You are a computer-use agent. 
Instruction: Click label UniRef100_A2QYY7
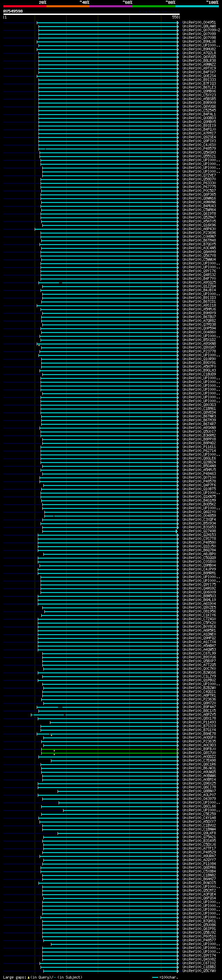pyautogui.click(x=199, y=860)
